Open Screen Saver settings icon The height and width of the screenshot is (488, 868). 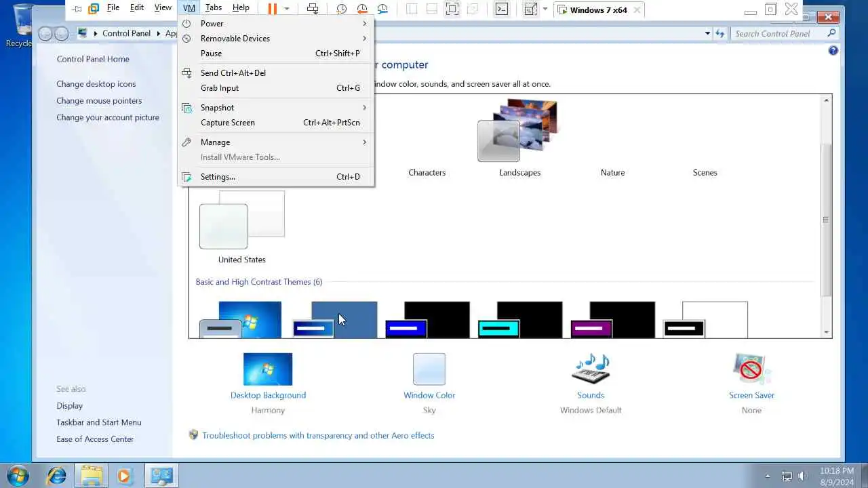[x=751, y=369]
